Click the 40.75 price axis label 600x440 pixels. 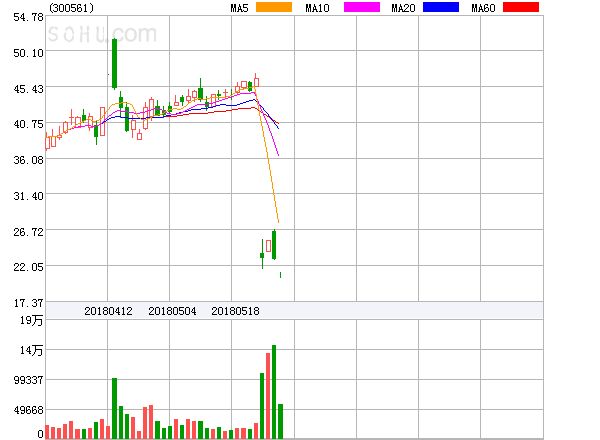coord(28,124)
